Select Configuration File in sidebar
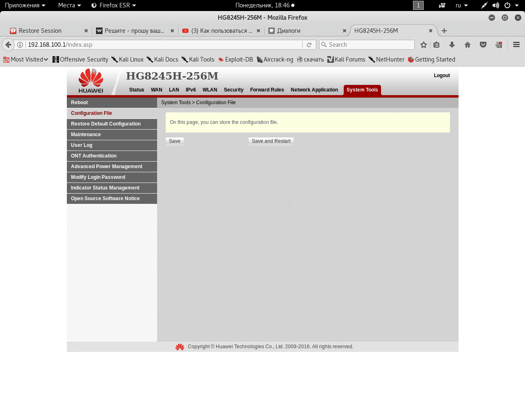525x420 pixels. pos(112,113)
